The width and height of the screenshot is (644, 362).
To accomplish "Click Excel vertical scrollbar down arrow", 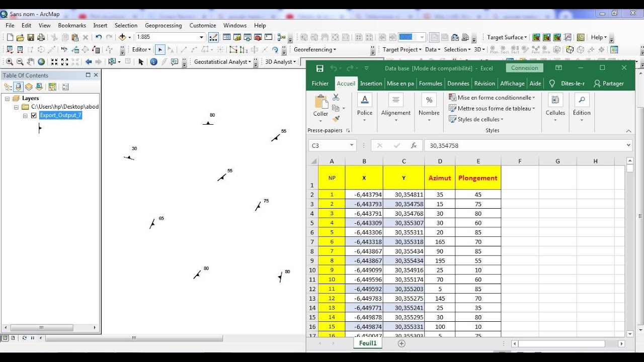I will pyautogui.click(x=630, y=334).
